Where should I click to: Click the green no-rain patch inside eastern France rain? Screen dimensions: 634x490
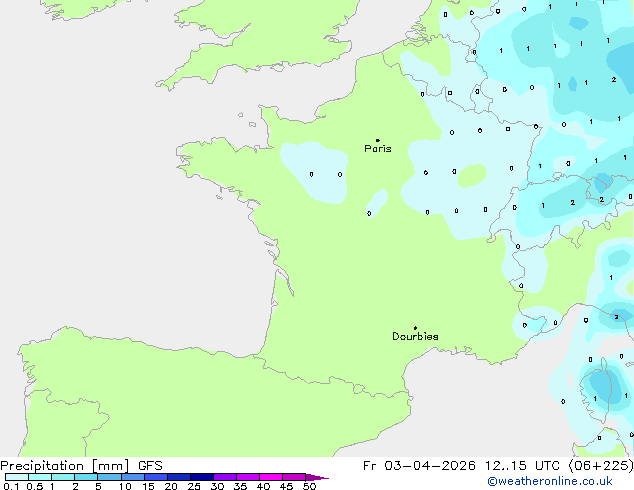472,175
